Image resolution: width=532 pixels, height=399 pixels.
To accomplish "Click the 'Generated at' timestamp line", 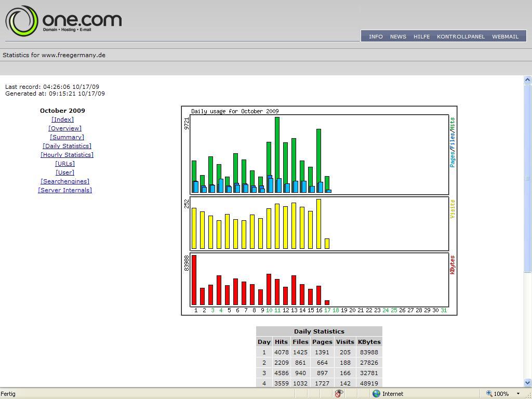I will (55, 94).
